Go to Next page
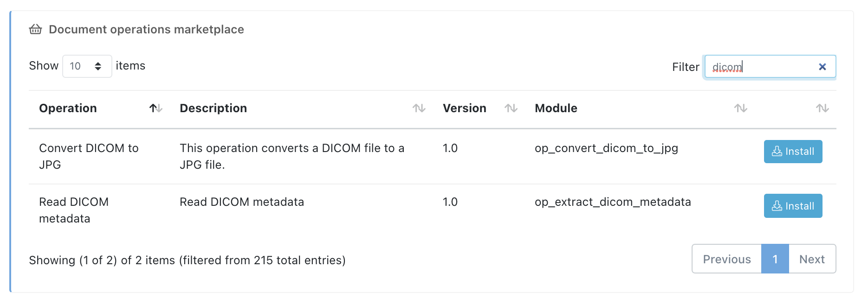Screen dimensions: 868x305 tap(812, 259)
